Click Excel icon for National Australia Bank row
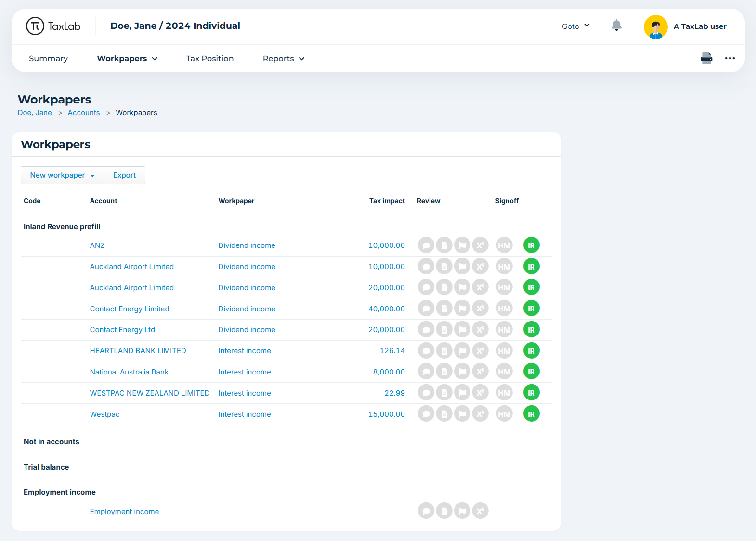 480,372
